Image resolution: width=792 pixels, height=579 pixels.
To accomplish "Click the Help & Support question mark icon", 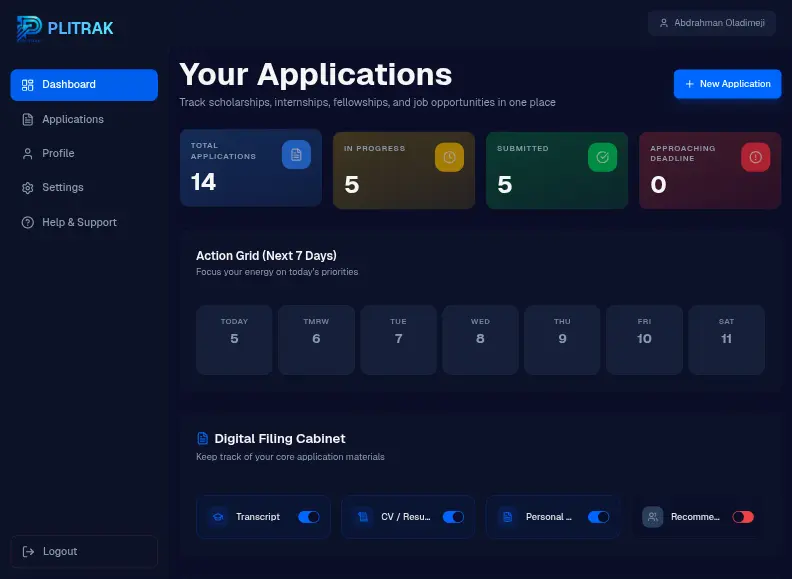I will point(28,222).
